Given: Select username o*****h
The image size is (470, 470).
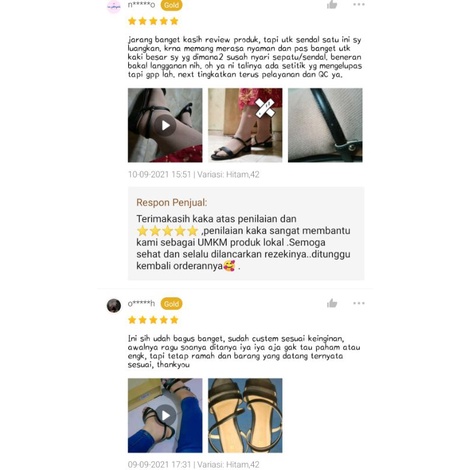Looking at the screenshot, I should [x=141, y=304].
